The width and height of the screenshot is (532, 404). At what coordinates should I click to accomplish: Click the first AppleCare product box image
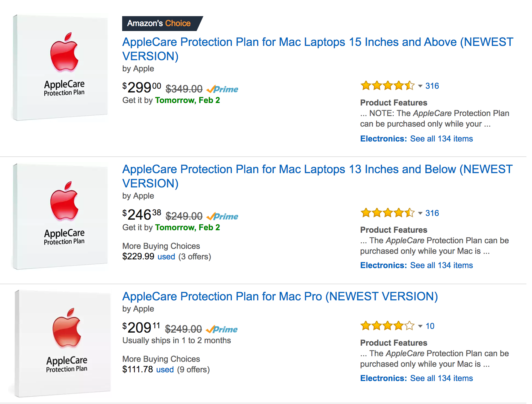[60, 68]
